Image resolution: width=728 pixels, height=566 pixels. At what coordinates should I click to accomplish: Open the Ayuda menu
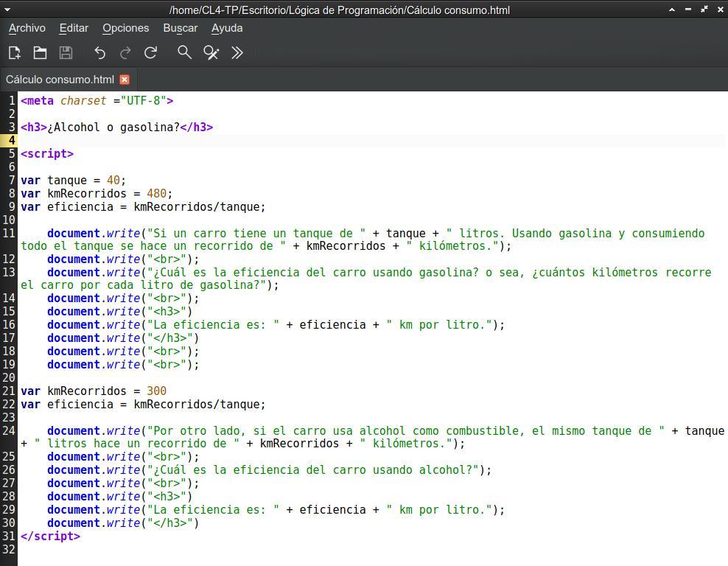pyautogui.click(x=227, y=28)
